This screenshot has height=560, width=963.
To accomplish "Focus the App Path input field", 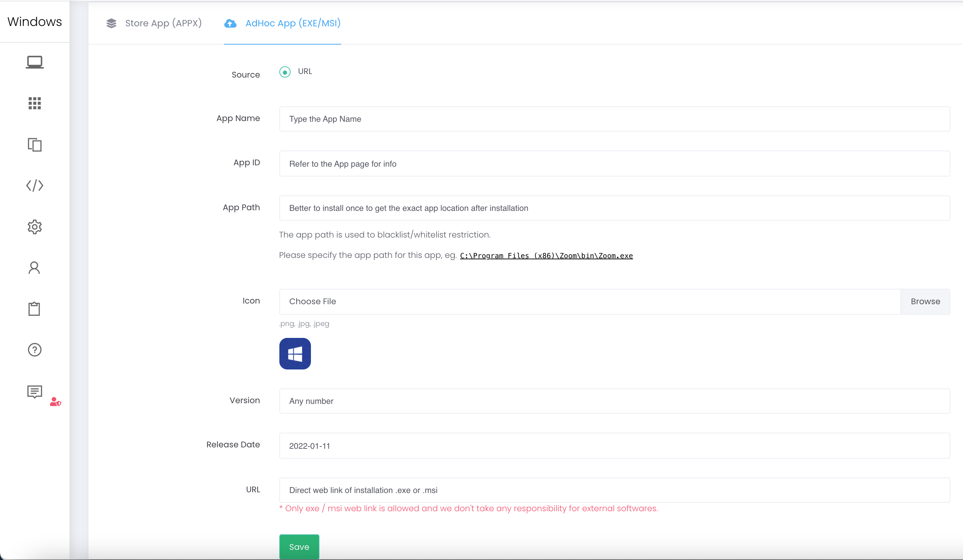I will (x=615, y=208).
